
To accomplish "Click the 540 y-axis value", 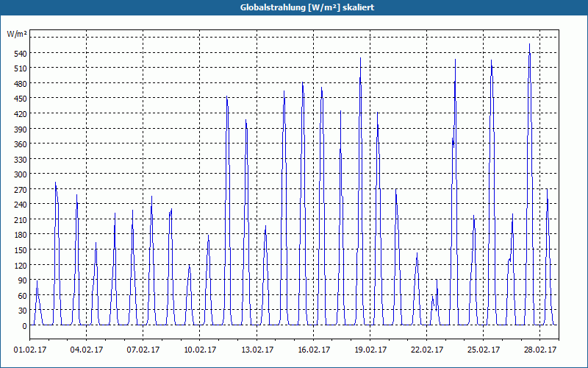I will [21, 53].
